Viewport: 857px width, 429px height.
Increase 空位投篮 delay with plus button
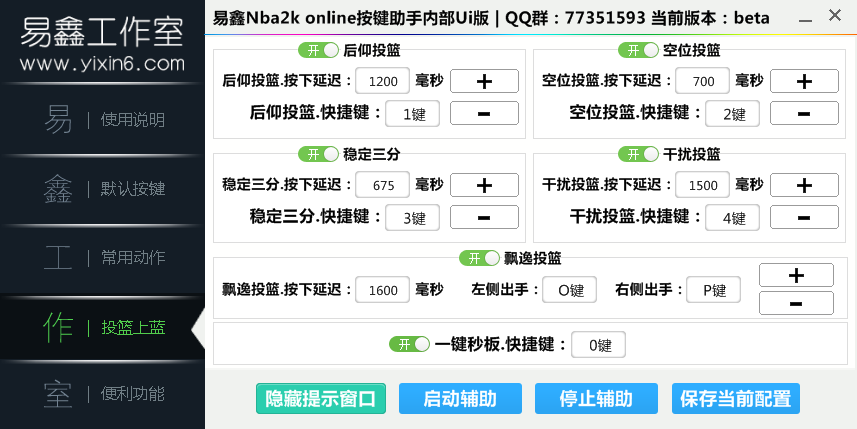click(x=803, y=81)
